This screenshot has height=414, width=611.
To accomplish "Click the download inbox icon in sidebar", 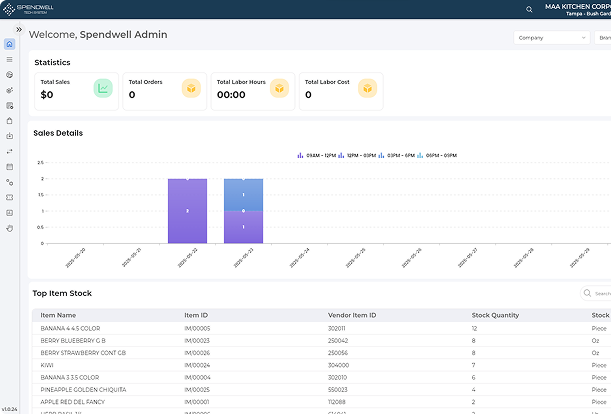I will 10,136.
